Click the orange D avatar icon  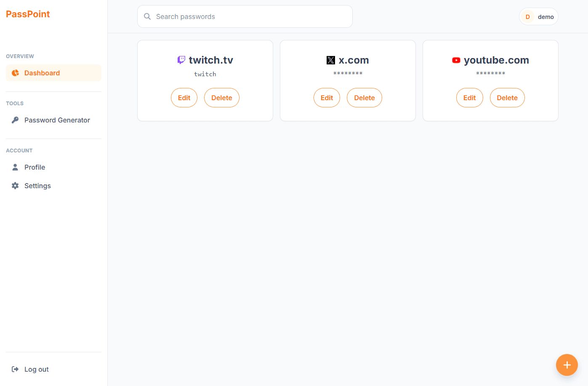(x=527, y=17)
